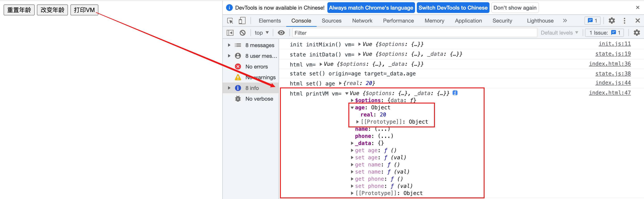Open DevTools settings gear
The height and width of the screenshot is (199, 644).
click(x=612, y=21)
